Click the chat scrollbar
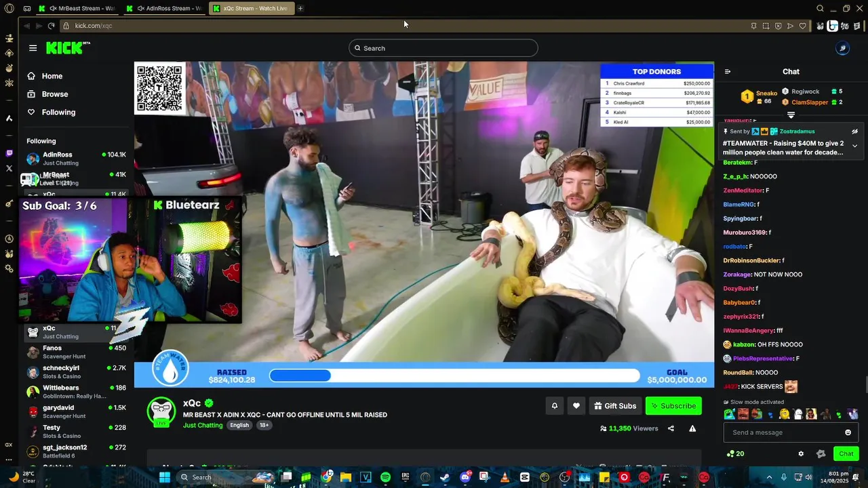 (865, 384)
